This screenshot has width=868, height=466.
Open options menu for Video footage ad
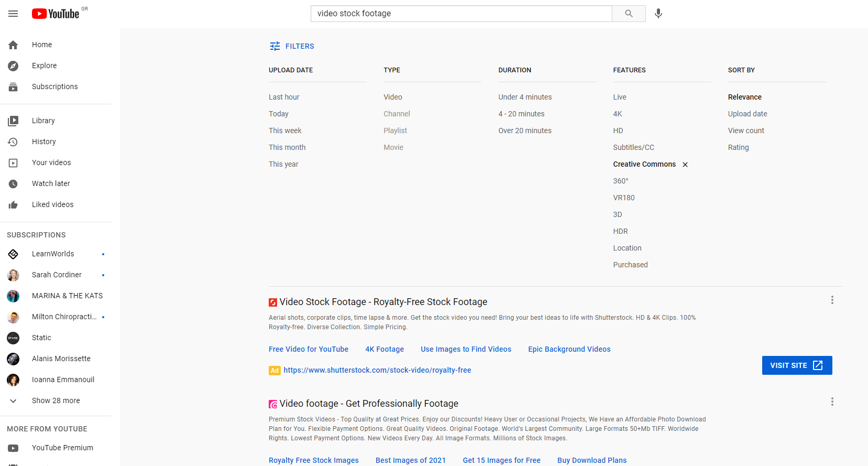[832, 402]
